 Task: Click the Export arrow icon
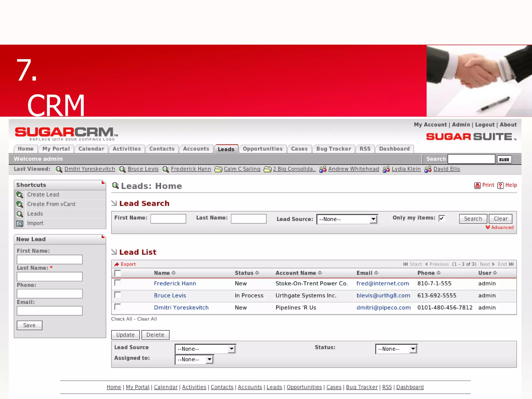pos(117,264)
